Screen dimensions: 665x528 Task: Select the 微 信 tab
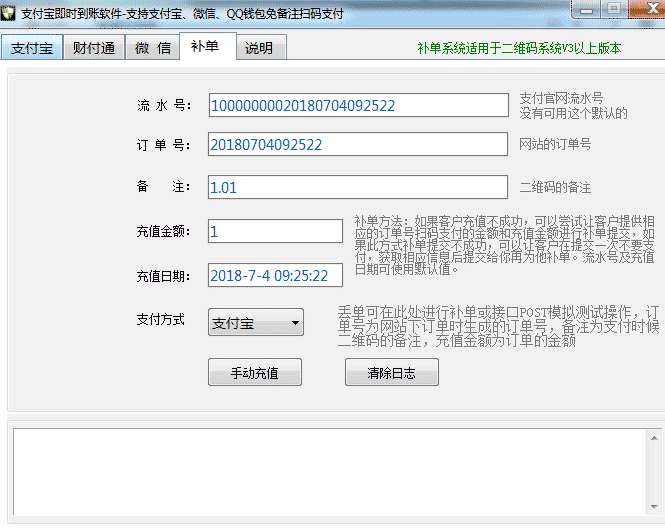point(153,47)
